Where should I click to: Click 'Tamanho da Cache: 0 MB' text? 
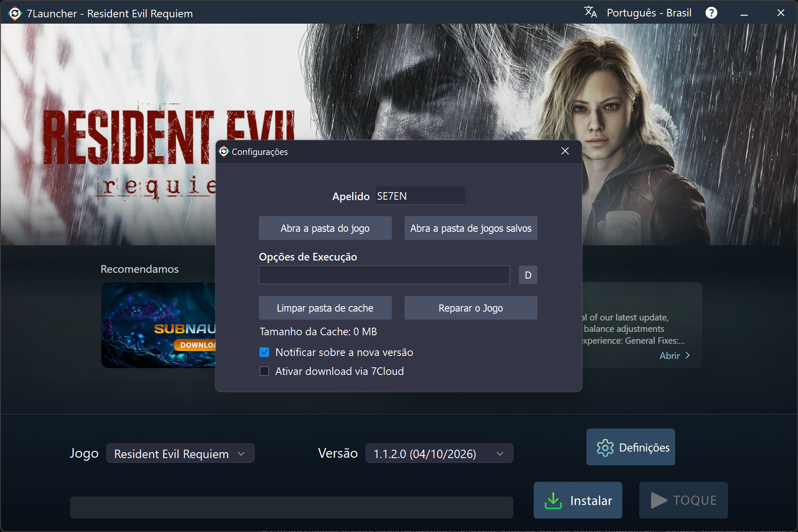pyautogui.click(x=318, y=332)
